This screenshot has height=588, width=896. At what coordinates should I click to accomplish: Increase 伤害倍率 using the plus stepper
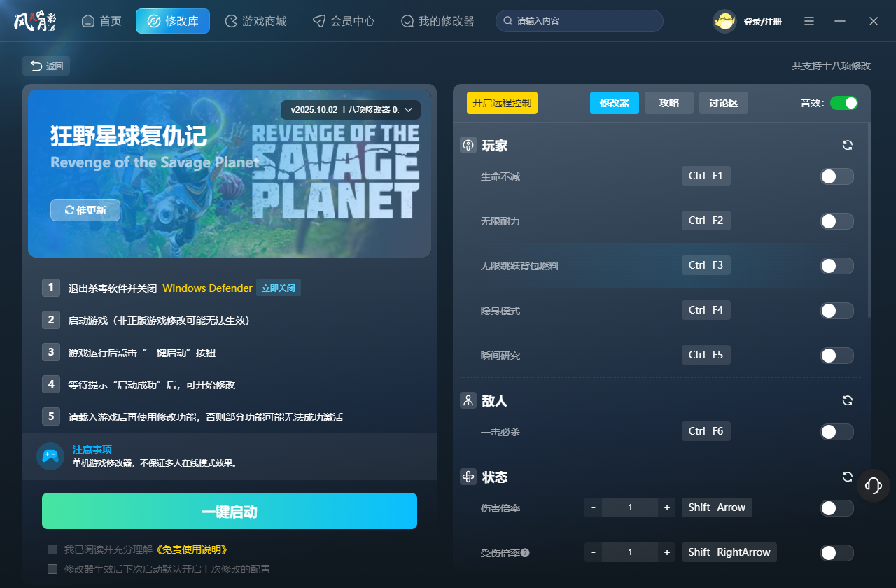tap(666, 507)
